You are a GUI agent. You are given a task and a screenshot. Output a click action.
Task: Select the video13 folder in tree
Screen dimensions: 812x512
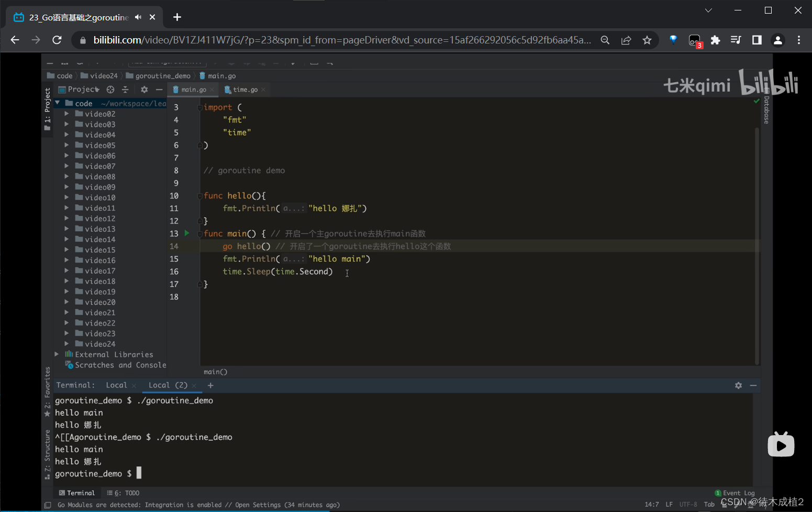pos(100,229)
